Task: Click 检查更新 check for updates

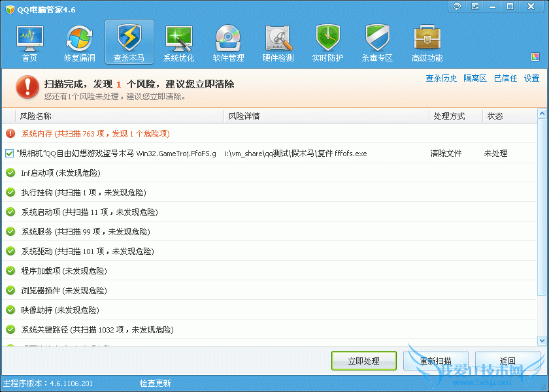Action: (155, 384)
